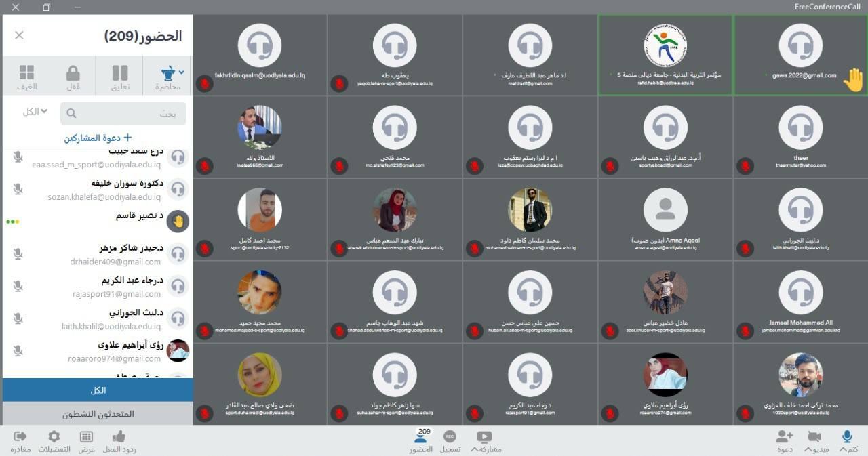Click headset avatar on يعقوب طه tile

pyautogui.click(x=395, y=45)
